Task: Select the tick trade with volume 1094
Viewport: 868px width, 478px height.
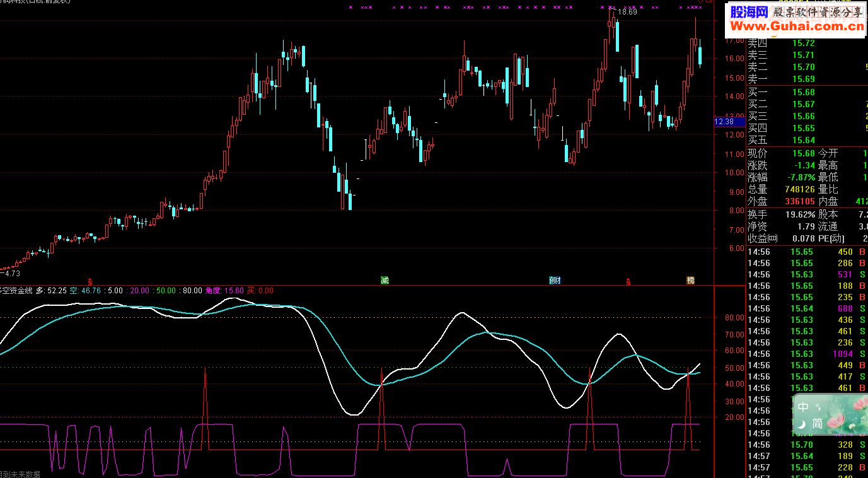Action: tap(807, 354)
